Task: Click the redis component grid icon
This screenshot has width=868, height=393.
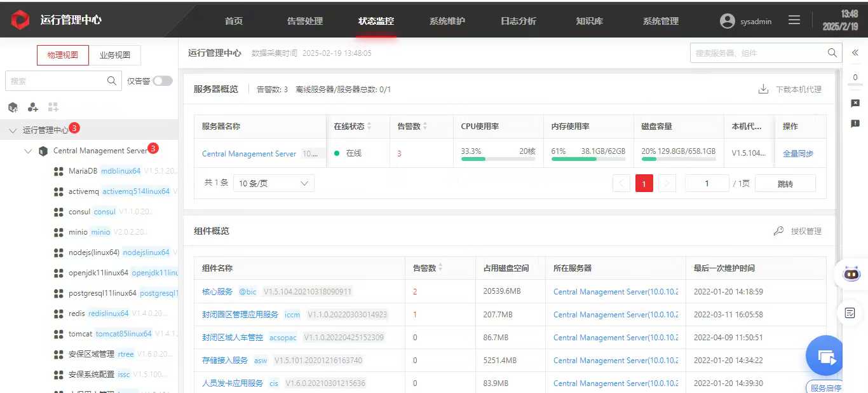Action: (59, 314)
